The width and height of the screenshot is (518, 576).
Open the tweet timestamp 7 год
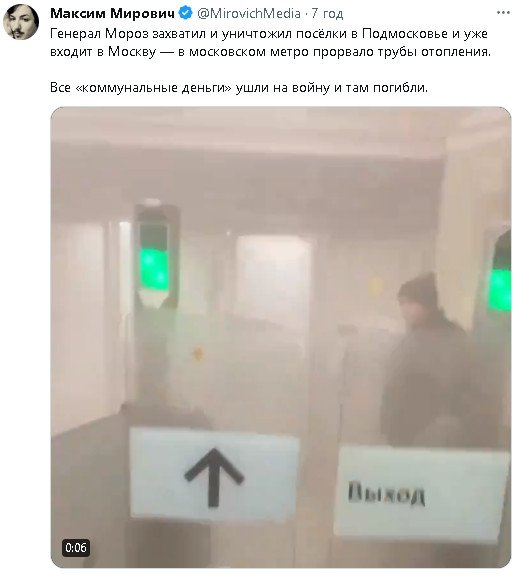click(327, 14)
